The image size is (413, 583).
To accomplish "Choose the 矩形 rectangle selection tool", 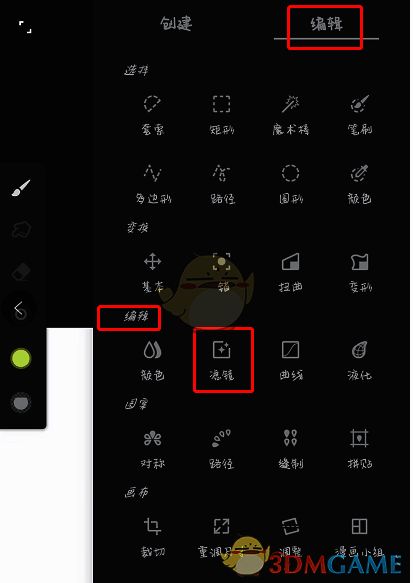I will [222, 115].
